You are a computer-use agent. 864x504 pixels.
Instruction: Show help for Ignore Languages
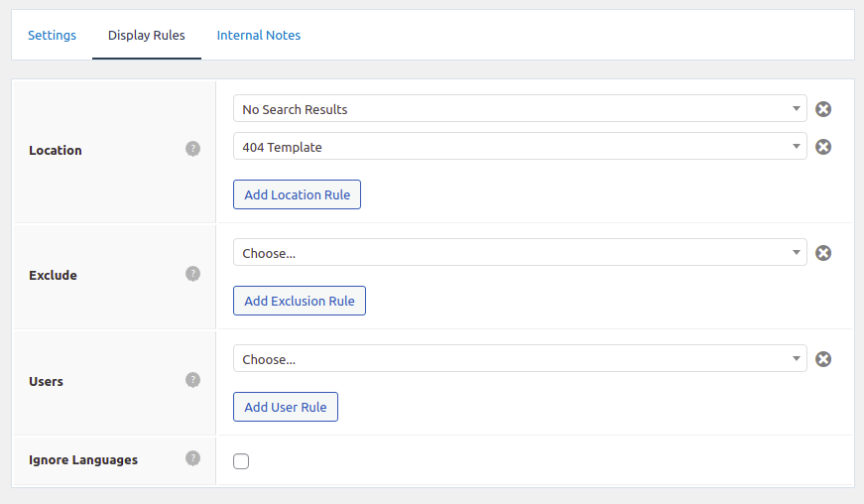point(192,458)
